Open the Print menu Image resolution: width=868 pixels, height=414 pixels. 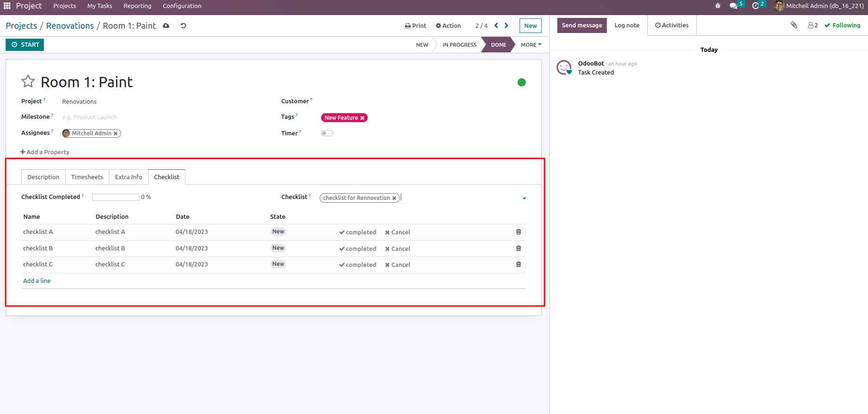(x=415, y=26)
